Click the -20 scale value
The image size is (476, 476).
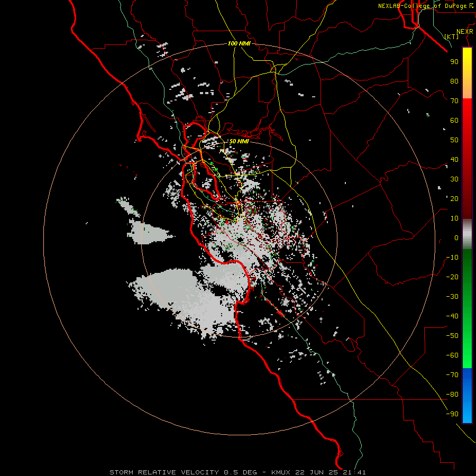[452, 277]
